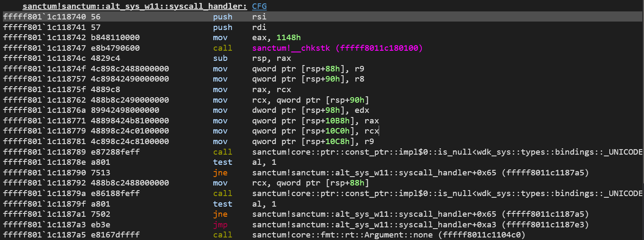Click the sanctum::alt_sys_w11::syscall_handler function header
644x240 pixels.
[135, 6]
